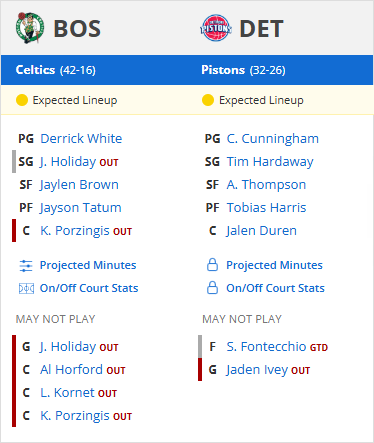The height and width of the screenshot is (443, 374).
Task: Open Derrick White player page
Action: tap(81, 139)
